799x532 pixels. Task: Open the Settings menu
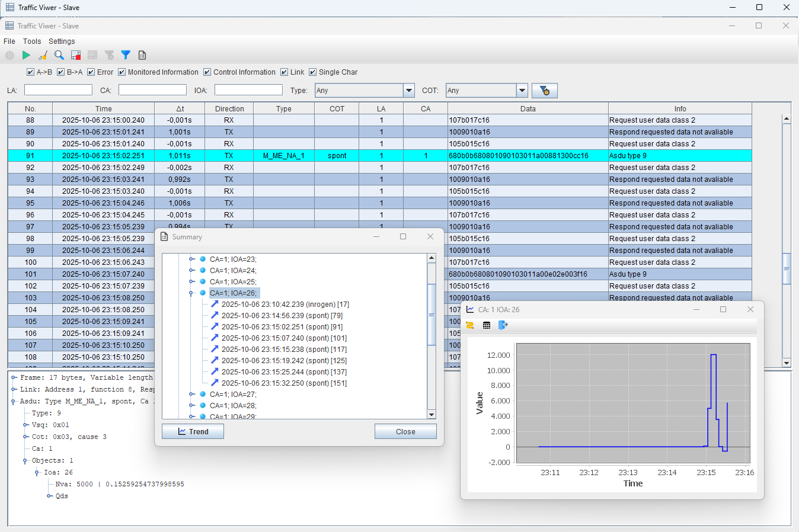coord(62,41)
